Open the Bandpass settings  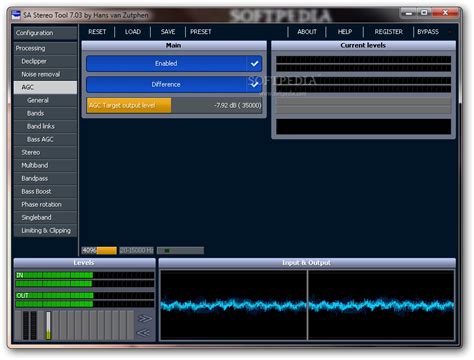[45, 178]
